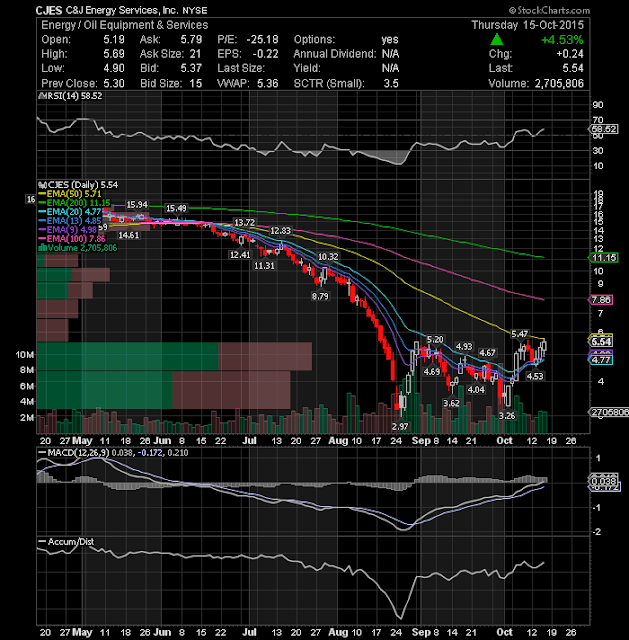This screenshot has width=629, height=640.
Task: Click the EMA(50) 5.71 legend entry
Action: [x=74, y=194]
